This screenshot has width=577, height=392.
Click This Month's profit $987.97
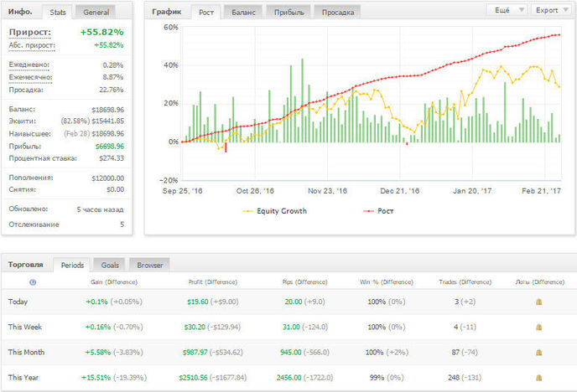(x=195, y=352)
